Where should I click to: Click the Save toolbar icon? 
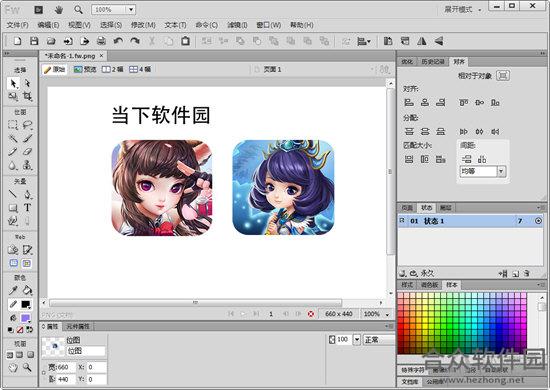[34, 41]
